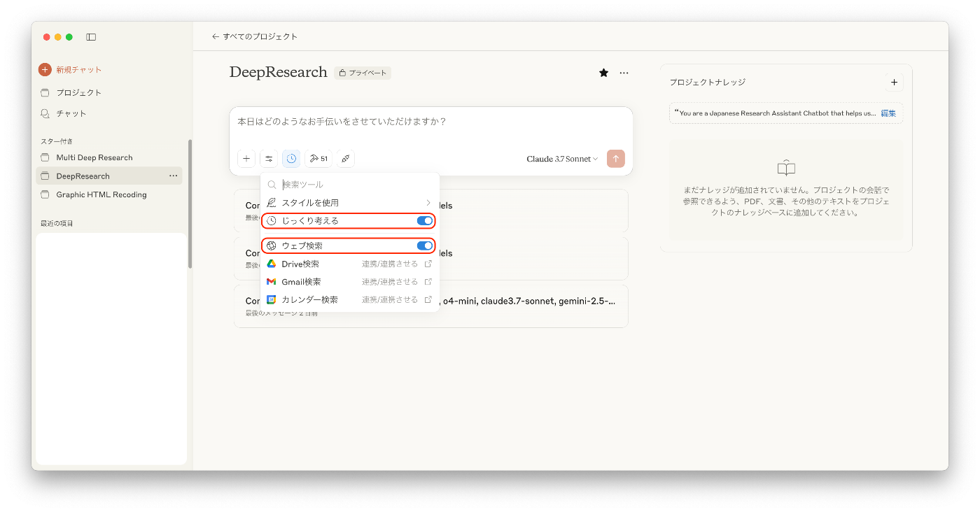Screen dimensions: 980x512
Task: Click the スター付き section label
Action: point(57,141)
